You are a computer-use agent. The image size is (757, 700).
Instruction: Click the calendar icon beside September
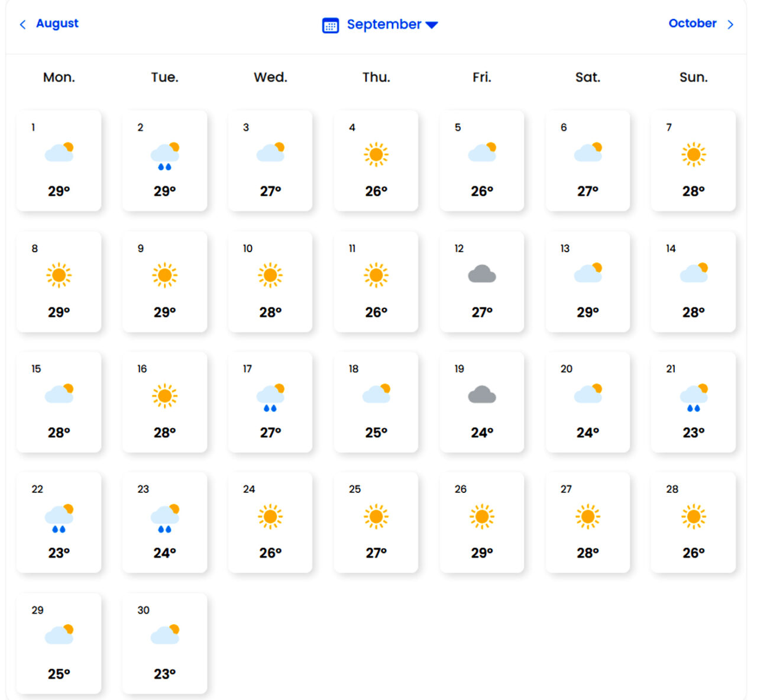click(x=330, y=25)
